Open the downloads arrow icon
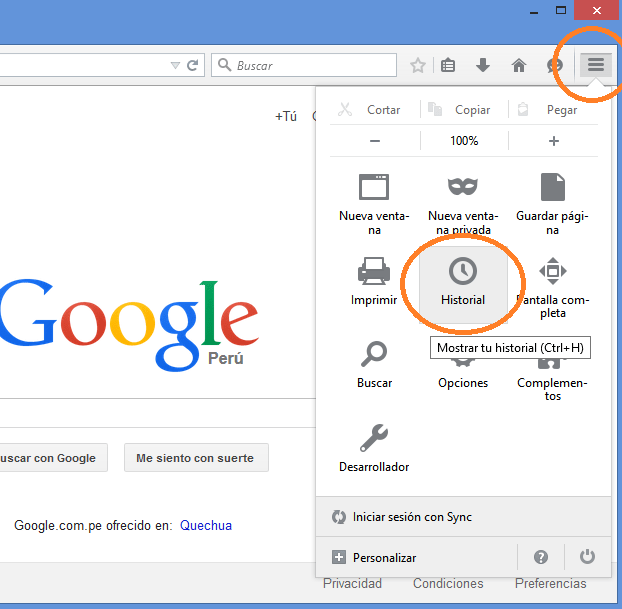 (483, 65)
